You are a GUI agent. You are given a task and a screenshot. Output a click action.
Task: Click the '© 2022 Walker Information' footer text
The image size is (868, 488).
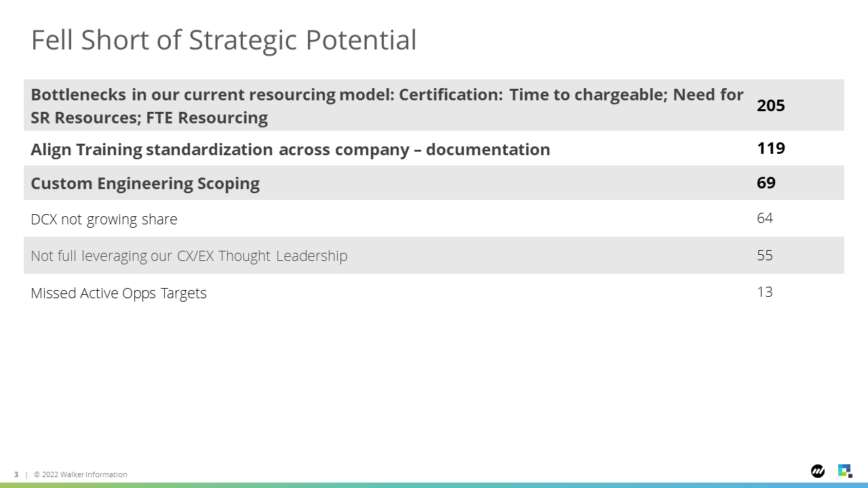[x=81, y=474]
